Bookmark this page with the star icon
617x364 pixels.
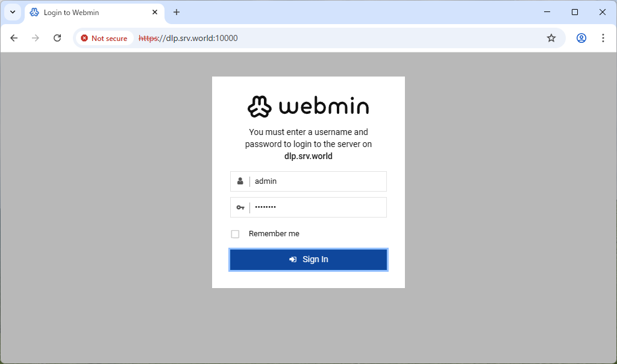click(x=551, y=38)
